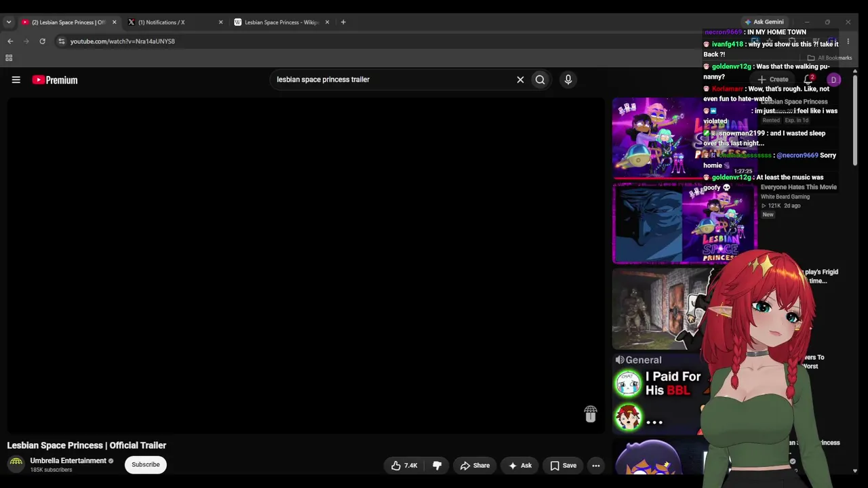Open more actions three-dot menu under video
Screen dimensions: 868x488
pyautogui.click(x=595, y=466)
